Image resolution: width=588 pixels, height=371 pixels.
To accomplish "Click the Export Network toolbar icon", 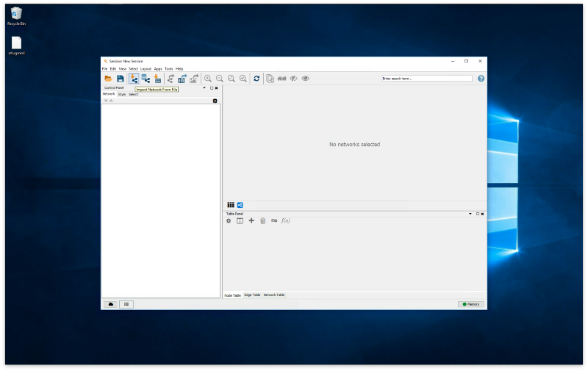I will click(x=171, y=79).
